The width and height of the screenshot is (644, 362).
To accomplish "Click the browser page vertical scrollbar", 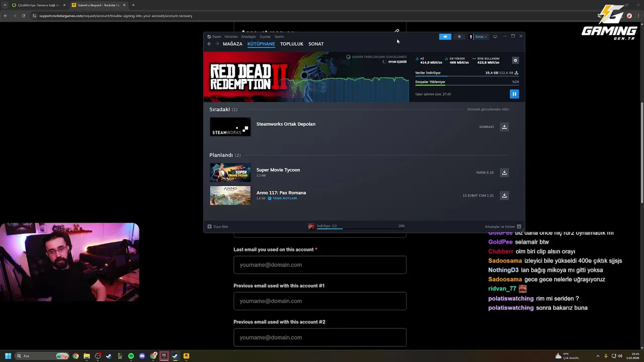I will coord(642,152).
